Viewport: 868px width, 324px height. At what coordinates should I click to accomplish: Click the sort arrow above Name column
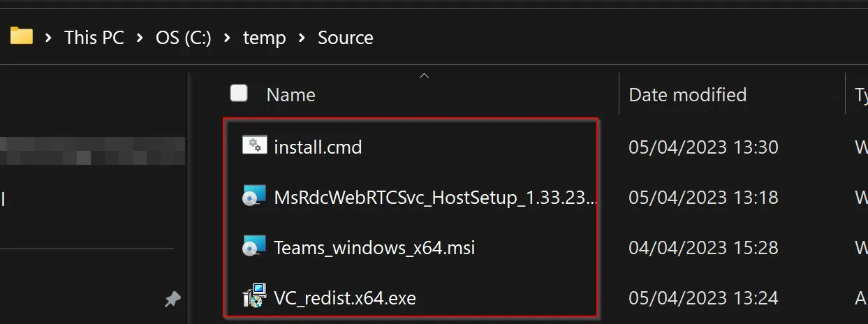[x=423, y=75]
